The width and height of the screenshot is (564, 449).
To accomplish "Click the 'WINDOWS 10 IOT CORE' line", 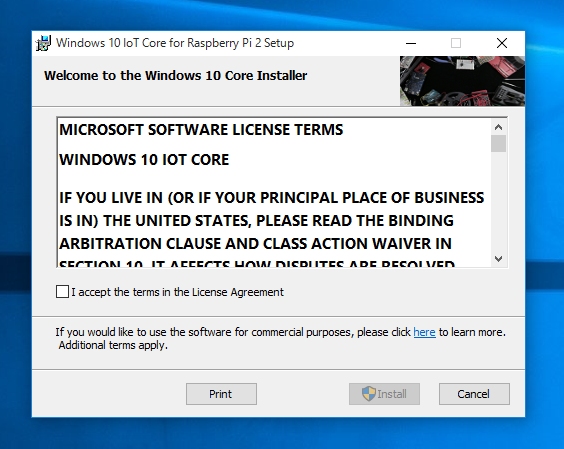I will tap(144, 160).
